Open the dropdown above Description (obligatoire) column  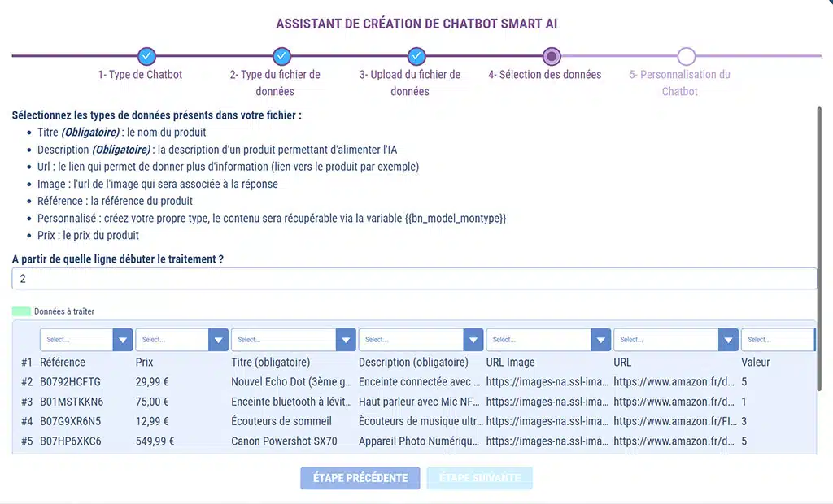421,340
